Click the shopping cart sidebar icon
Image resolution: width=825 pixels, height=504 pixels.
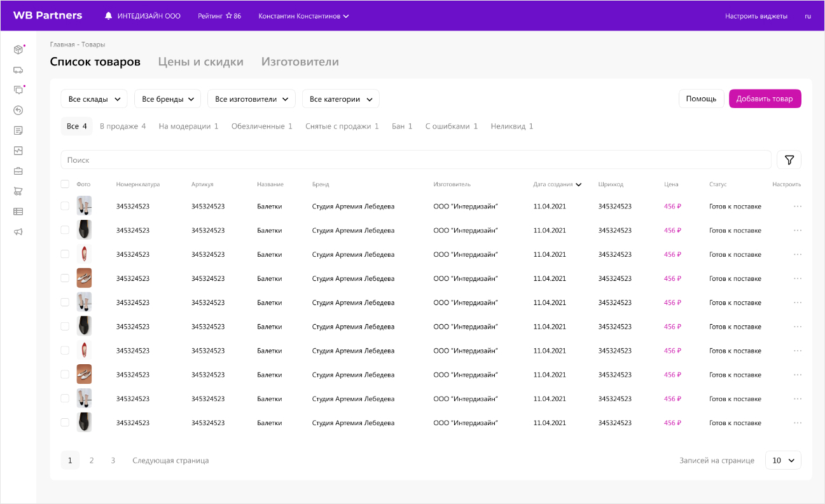[18, 191]
